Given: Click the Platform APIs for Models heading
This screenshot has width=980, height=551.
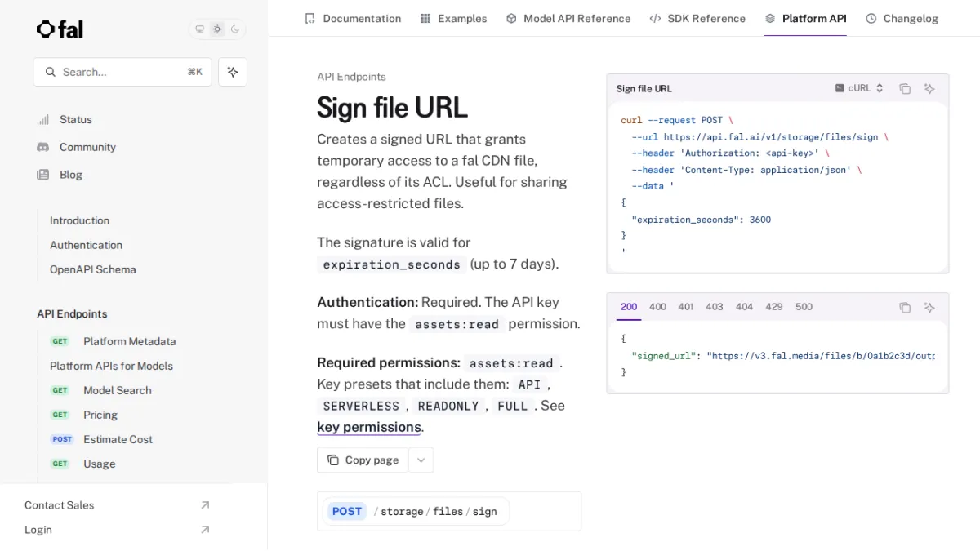Looking at the screenshot, I should tap(111, 366).
